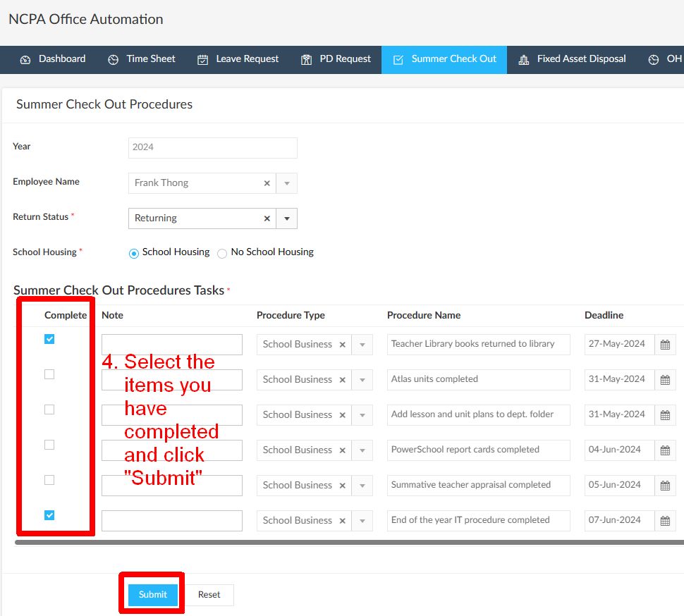Select the No School Housing radio option

(222, 253)
